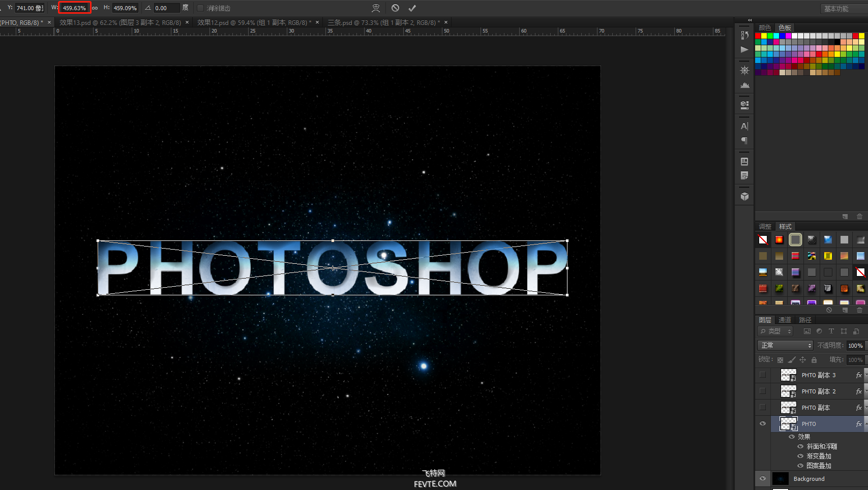Switch to the 效果12.psd document tab
The width and height of the screenshot is (868, 490).
[x=254, y=22]
